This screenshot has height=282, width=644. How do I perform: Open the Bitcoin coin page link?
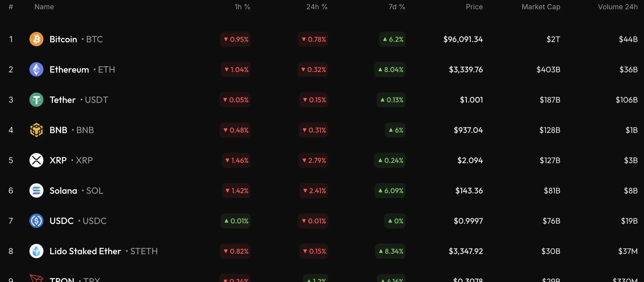[63, 39]
